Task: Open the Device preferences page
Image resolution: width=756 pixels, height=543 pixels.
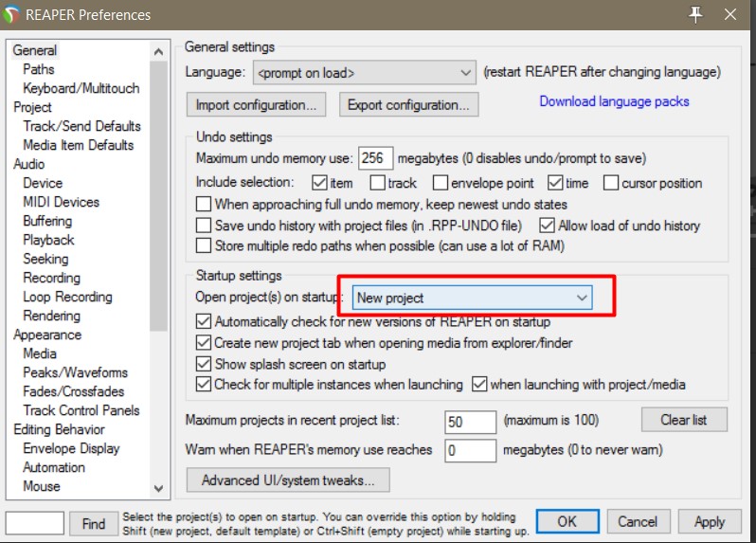Action: (x=43, y=183)
